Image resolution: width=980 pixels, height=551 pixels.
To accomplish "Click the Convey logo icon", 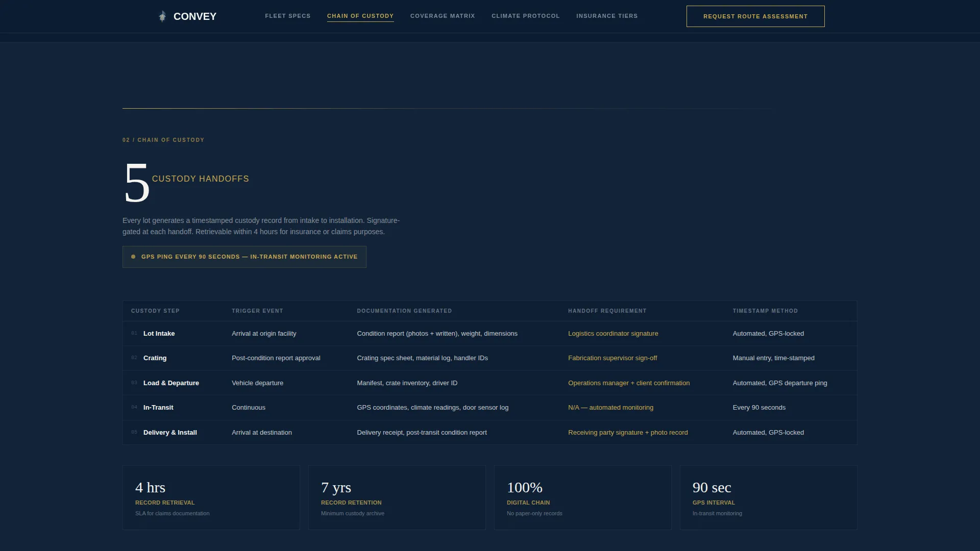I will click(162, 16).
